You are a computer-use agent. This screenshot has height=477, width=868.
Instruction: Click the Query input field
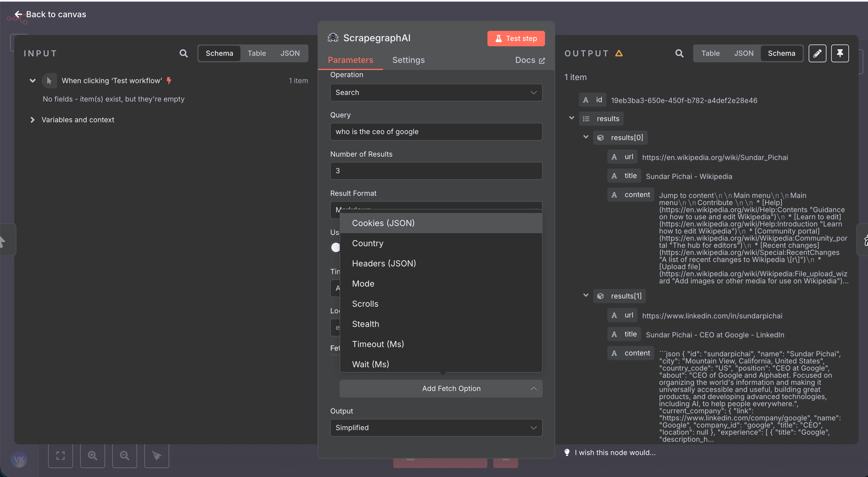(x=436, y=132)
